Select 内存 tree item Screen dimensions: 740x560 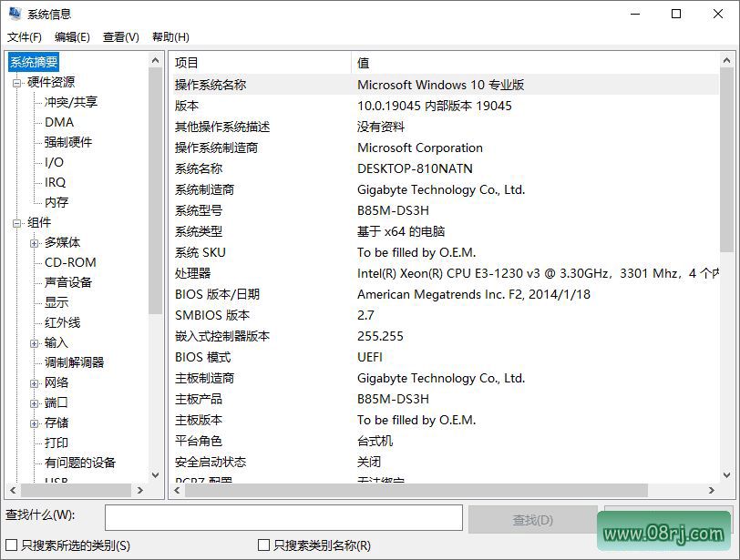pyautogui.click(x=57, y=202)
